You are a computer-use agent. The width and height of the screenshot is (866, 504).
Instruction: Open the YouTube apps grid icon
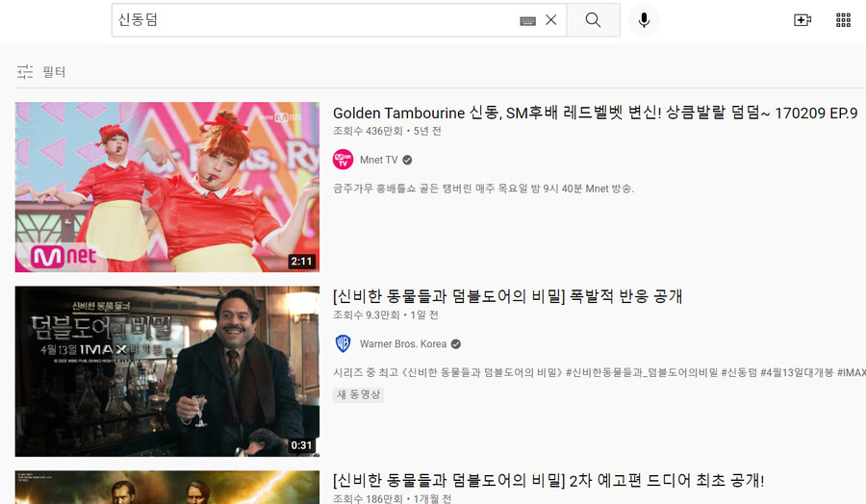(843, 20)
